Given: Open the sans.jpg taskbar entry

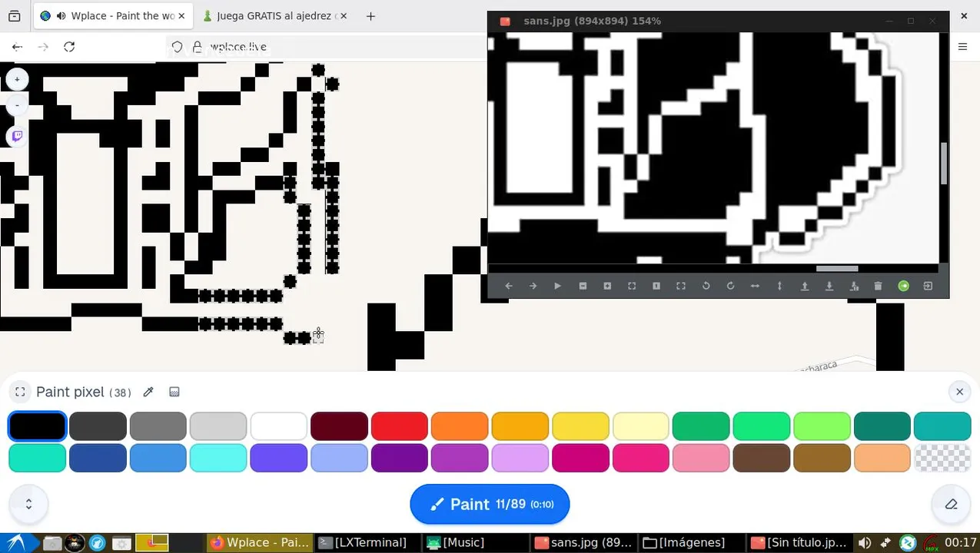Looking at the screenshot, I should 583,542.
